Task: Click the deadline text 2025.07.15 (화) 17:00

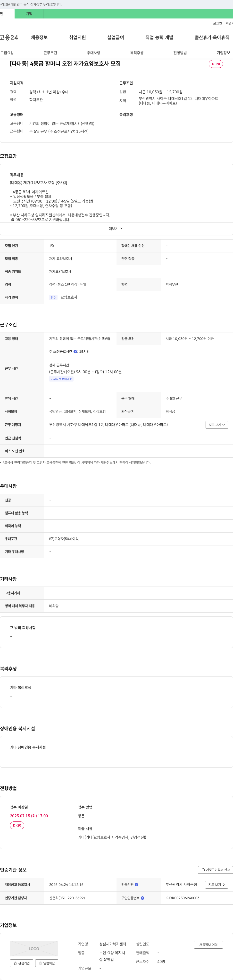Action: (29, 816)
